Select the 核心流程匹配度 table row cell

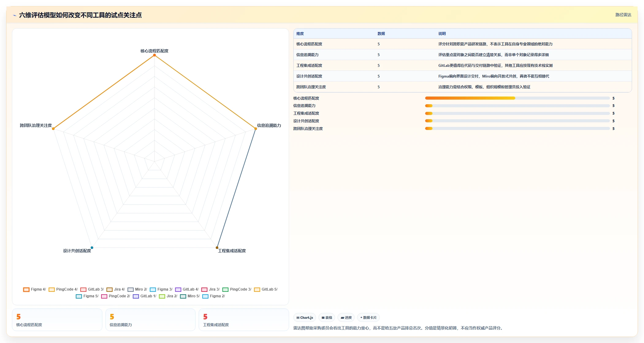tap(309, 44)
